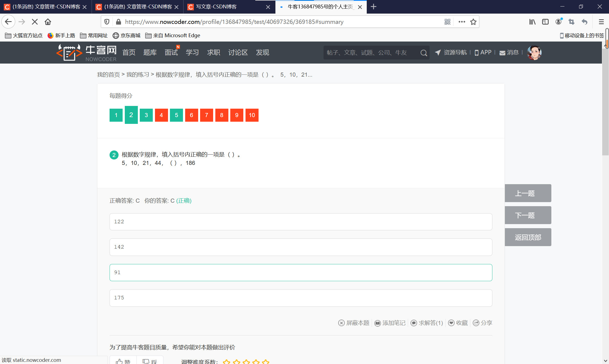609x364 pixels.
Task: Stop page loading with the X button
Action: [35, 22]
